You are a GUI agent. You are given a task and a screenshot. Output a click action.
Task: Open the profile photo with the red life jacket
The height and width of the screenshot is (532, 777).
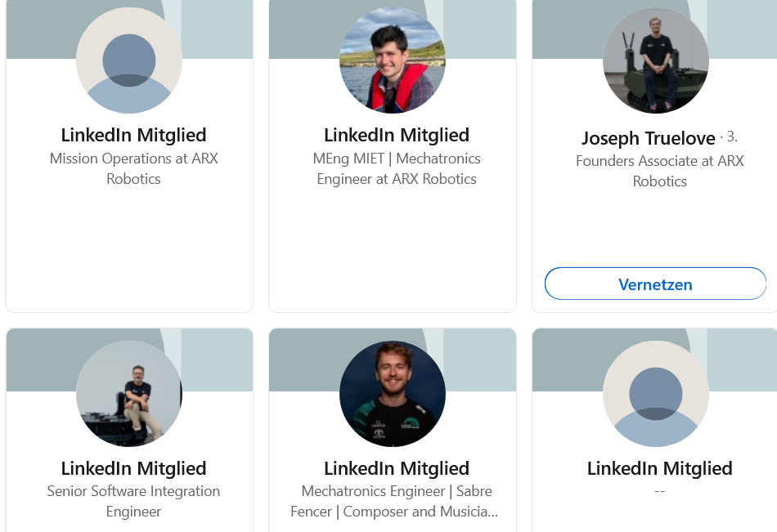click(393, 60)
